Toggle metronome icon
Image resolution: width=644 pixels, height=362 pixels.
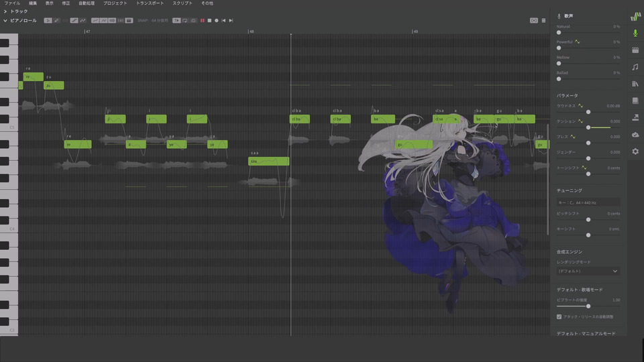coord(193,21)
